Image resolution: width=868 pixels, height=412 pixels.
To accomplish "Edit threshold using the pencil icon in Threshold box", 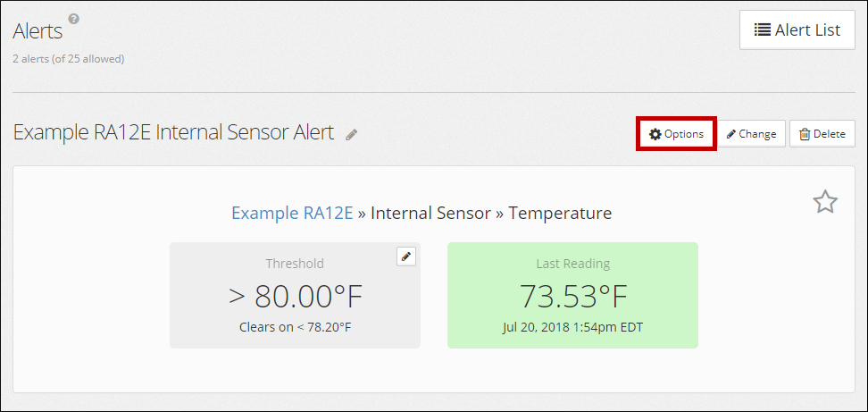I will pyautogui.click(x=406, y=256).
